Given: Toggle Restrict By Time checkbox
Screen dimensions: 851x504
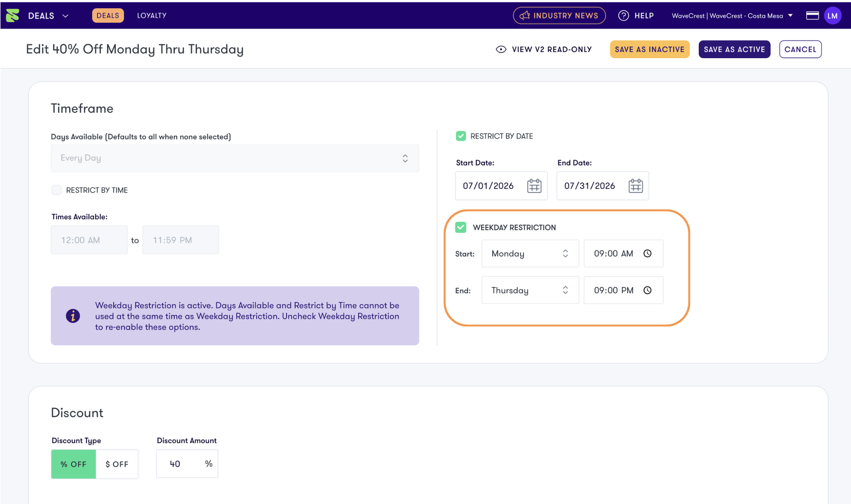Looking at the screenshot, I should click(56, 190).
